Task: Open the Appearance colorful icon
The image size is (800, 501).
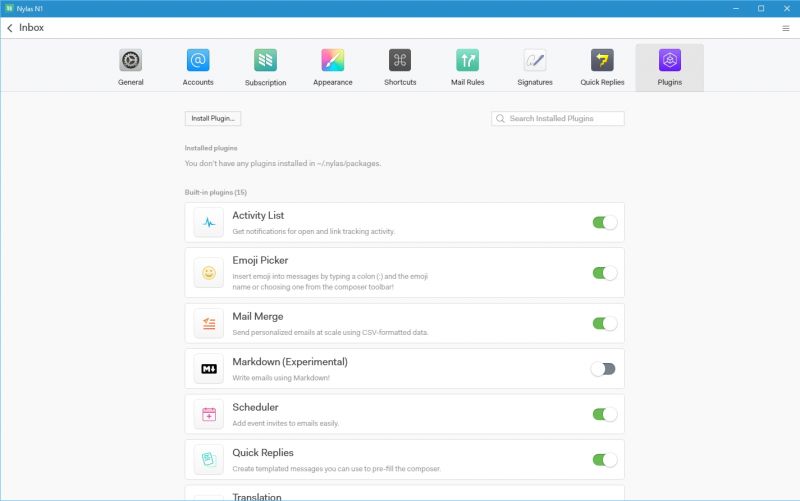Action: pos(333,60)
